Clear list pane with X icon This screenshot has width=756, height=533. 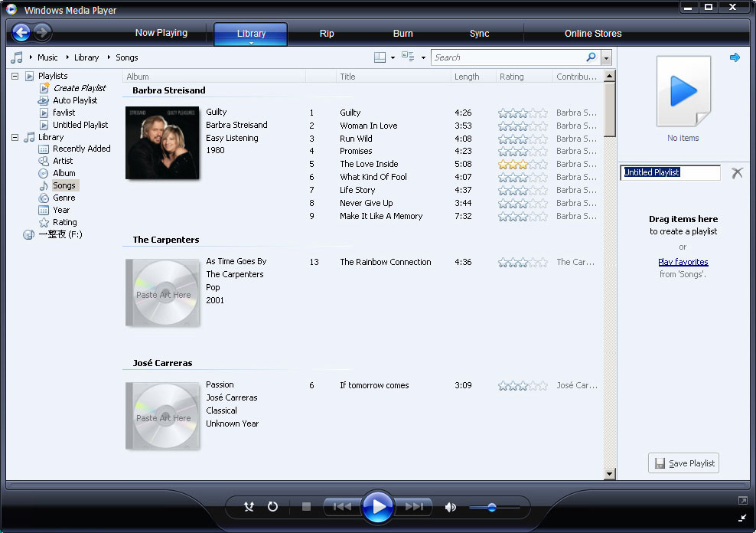(737, 172)
